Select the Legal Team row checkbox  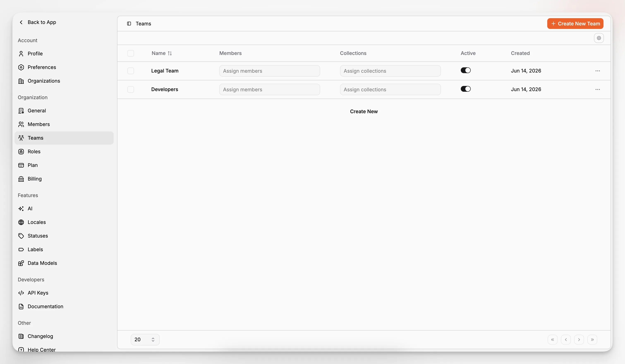pos(131,71)
